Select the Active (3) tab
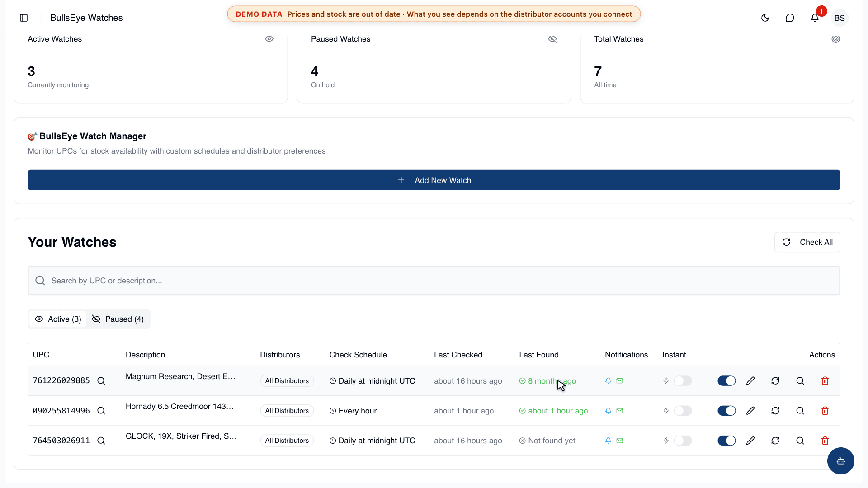868x488 pixels. (58, 319)
